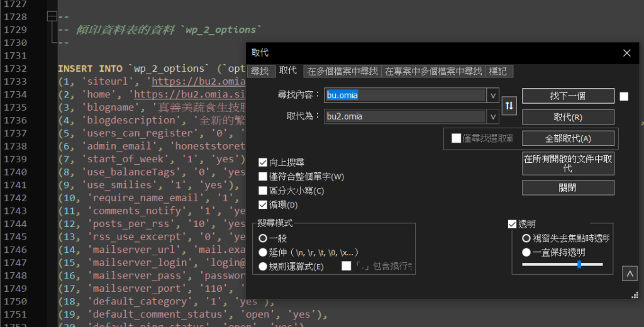This screenshot has width=644, height=327.
Task: Uncheck the 透明 transparency checkbox
Action: [x=513, y=224]
